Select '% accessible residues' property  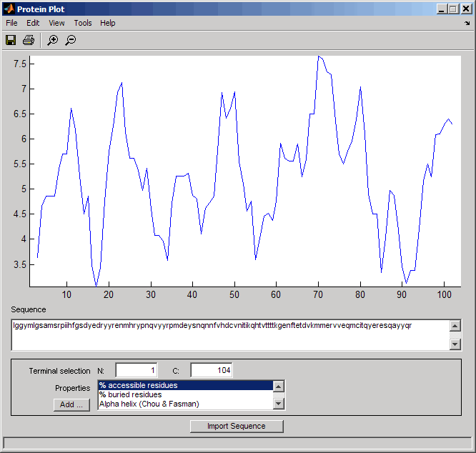point(186,385)
